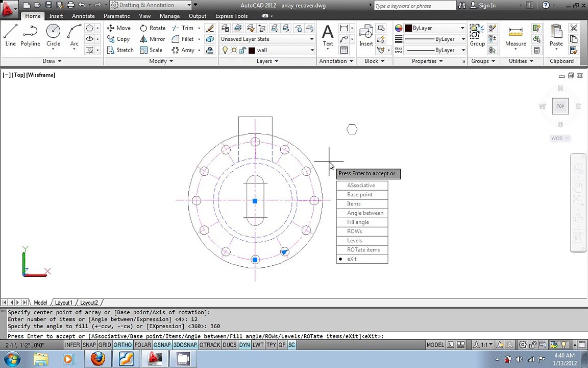
Task: Select the Polyline tool
Action: 30,35
